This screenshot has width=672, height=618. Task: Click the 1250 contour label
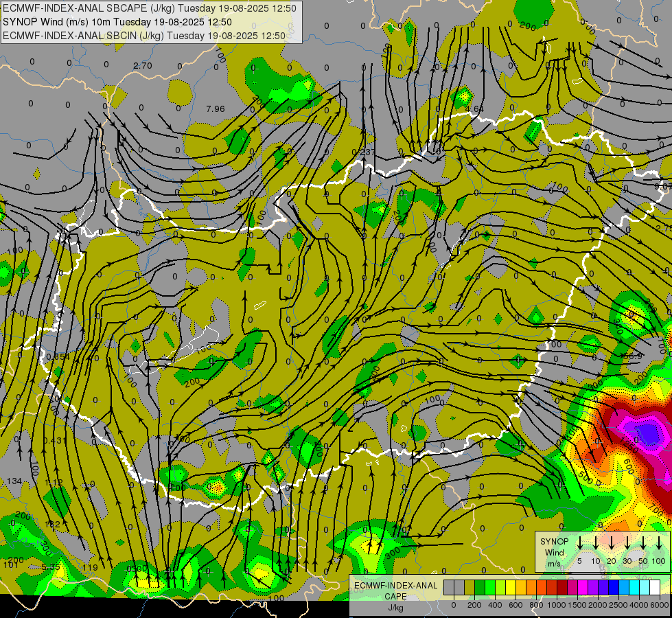click(629, 446)
